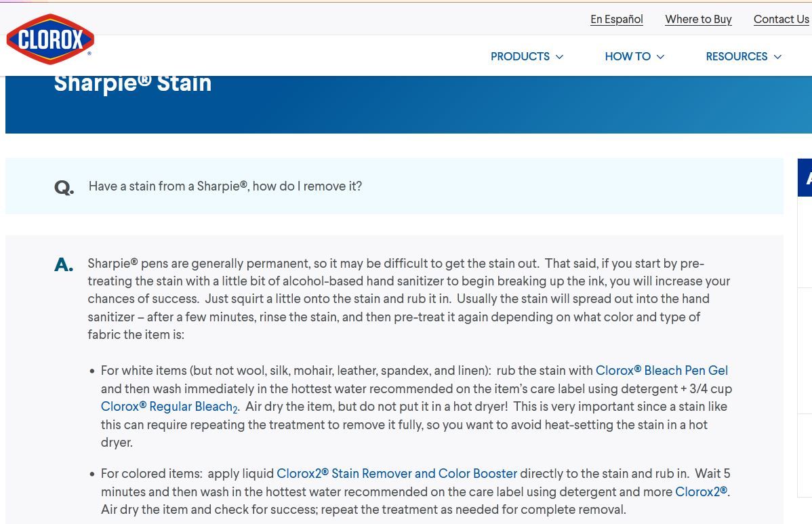Expand the chevron next to RESOURCES
Viewport: 812px width, 524px height.
[x=777, y=57]
